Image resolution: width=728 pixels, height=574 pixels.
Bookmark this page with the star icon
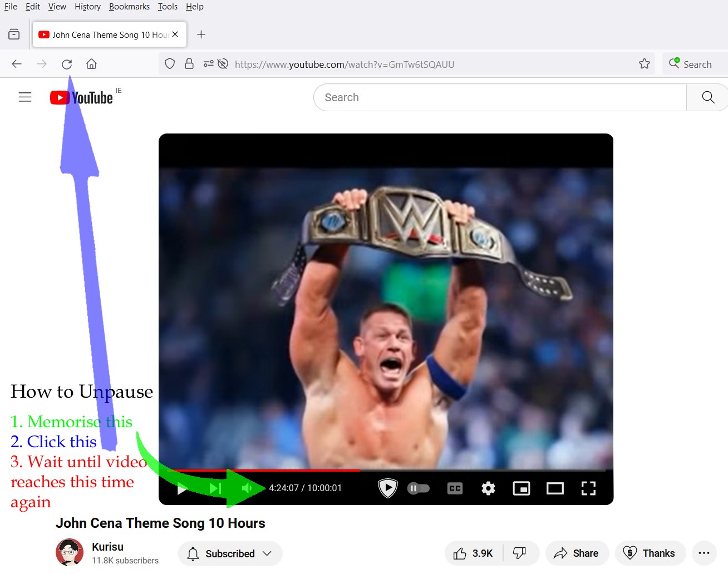(645, 64)
